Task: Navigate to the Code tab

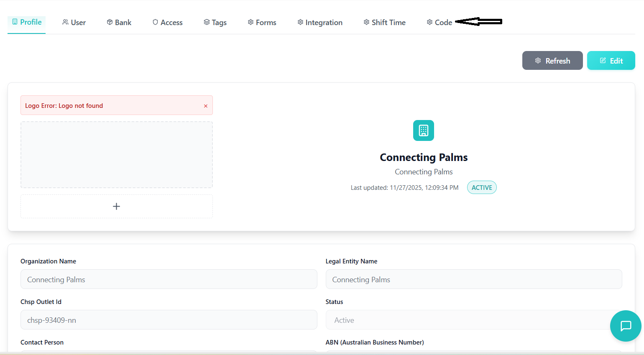Action: [x=439, y=23]
